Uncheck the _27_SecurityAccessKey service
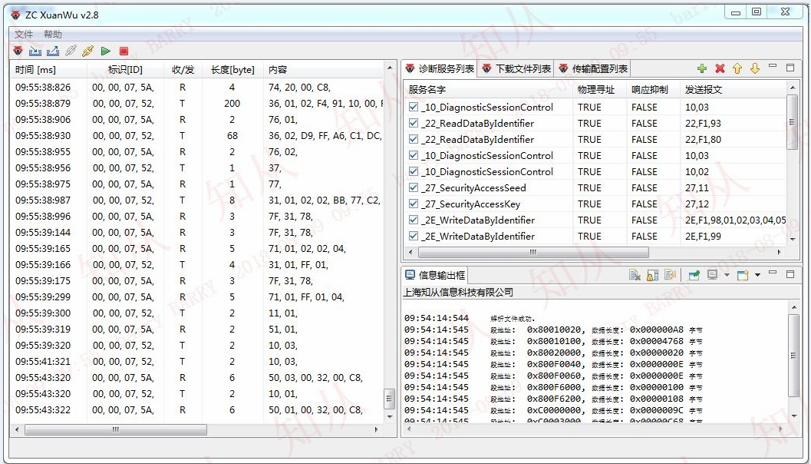The height and width of the screenshot is (464, 811). pyautogui.click(x=413, y=204)
